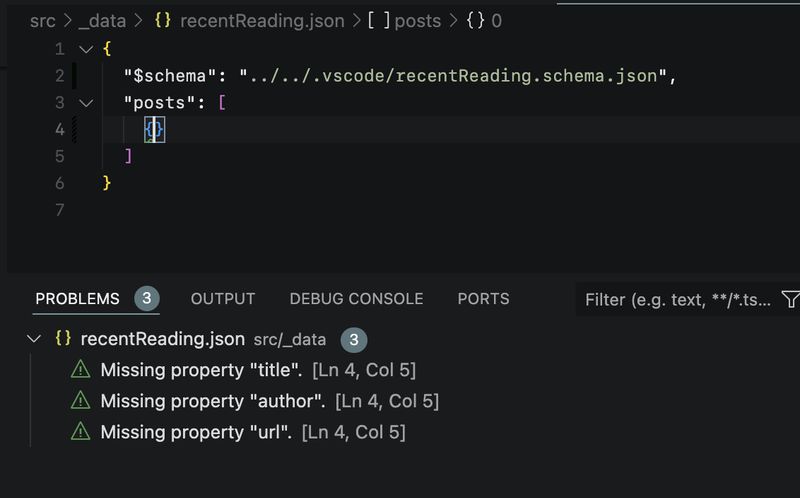
Task: Click JSON braces icon beside recentReading.json in Problems list
Action: point(63,339)
